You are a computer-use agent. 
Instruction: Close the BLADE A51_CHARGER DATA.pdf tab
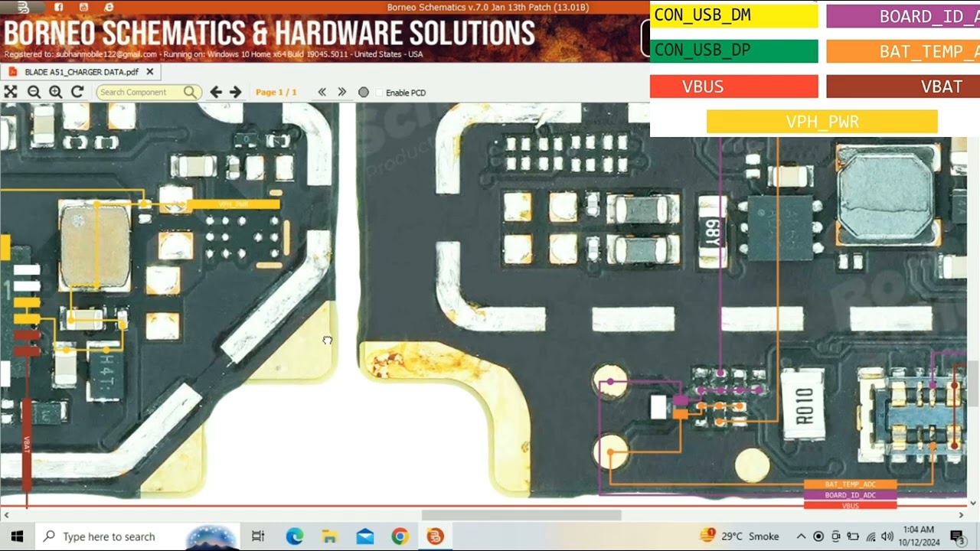pos(150,72)
